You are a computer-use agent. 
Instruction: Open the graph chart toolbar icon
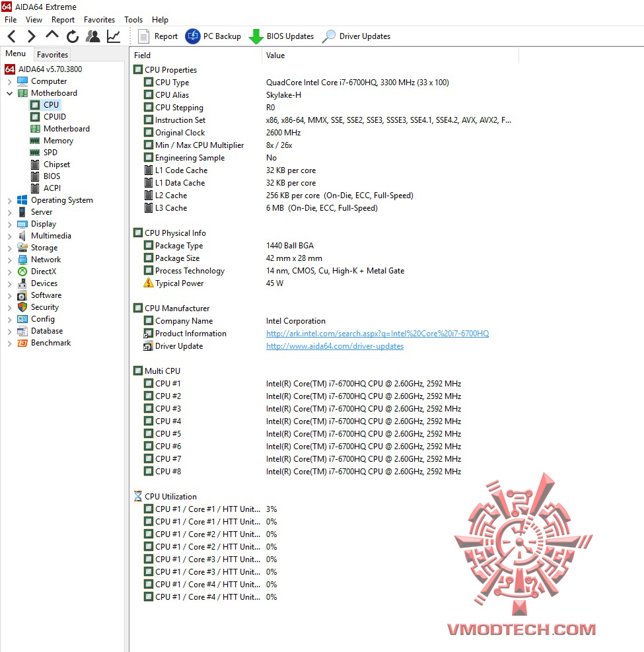pyautogui.click(x=114, y=36)
